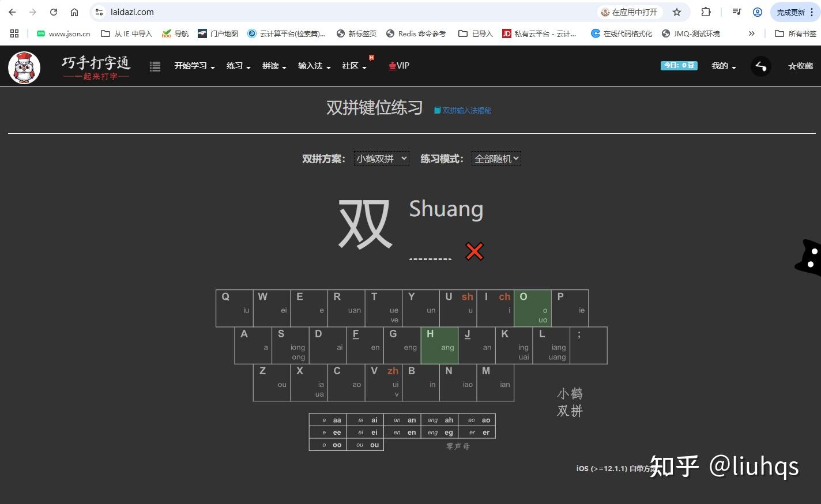Screen dimensions: 821x504
Task: Expand the 输入法 navigation menu
Action: [314, 66]
